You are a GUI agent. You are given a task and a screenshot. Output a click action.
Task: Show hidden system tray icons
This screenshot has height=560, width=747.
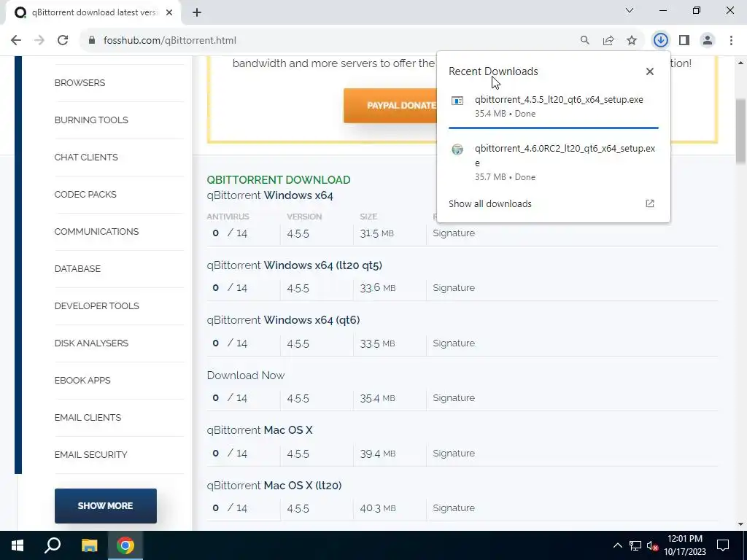point(617,545)
